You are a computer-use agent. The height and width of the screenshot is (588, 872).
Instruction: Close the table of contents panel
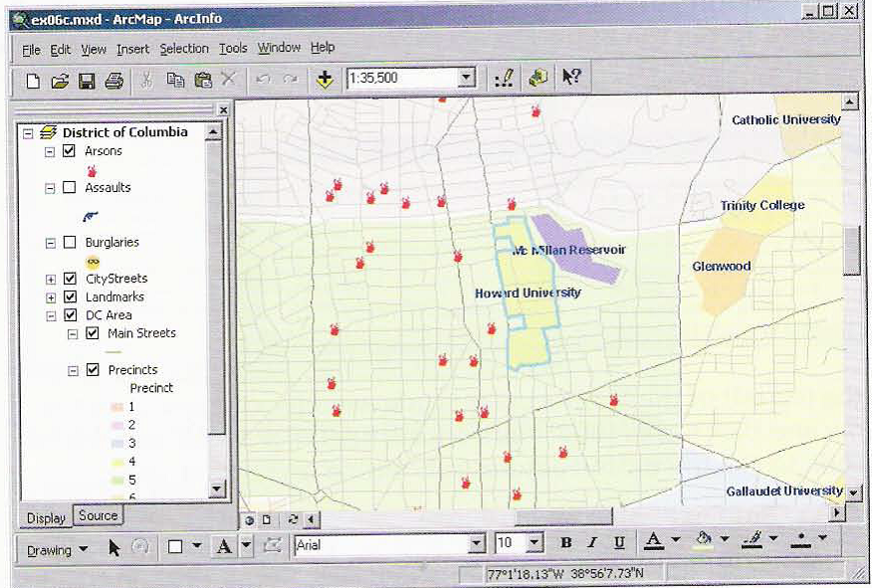point(223,110)
